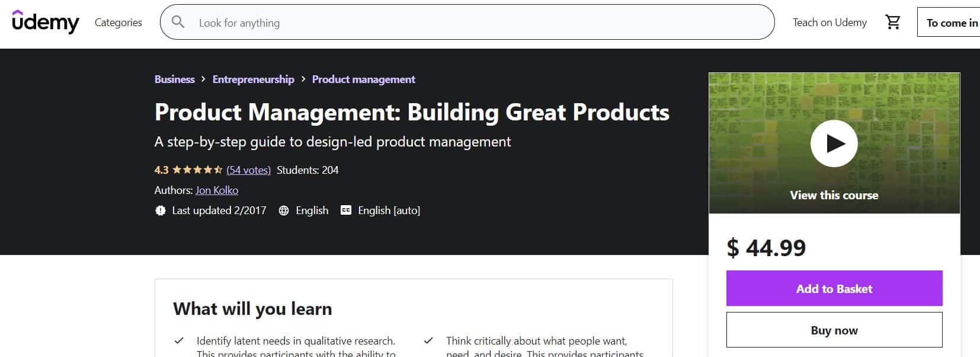Play the course preview video
Image resolution: width=980 pixels, height=357 pixels.
point(834,144)
